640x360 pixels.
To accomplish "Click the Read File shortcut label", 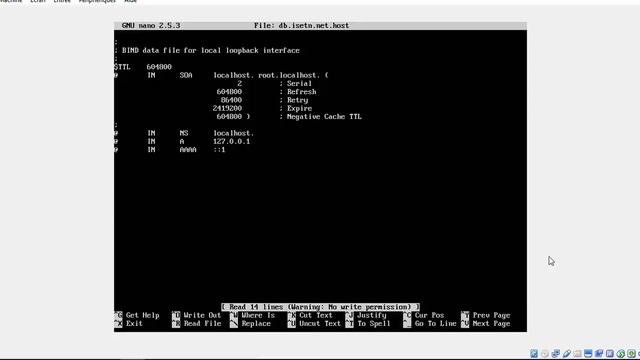I will pos(202,324).
